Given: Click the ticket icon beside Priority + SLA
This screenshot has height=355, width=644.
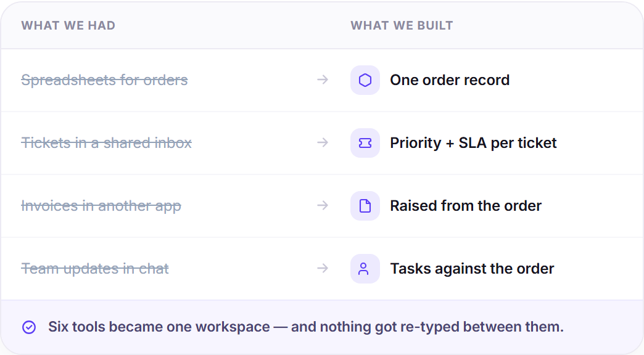Looking at the screenshot, I should coord(365,143).
